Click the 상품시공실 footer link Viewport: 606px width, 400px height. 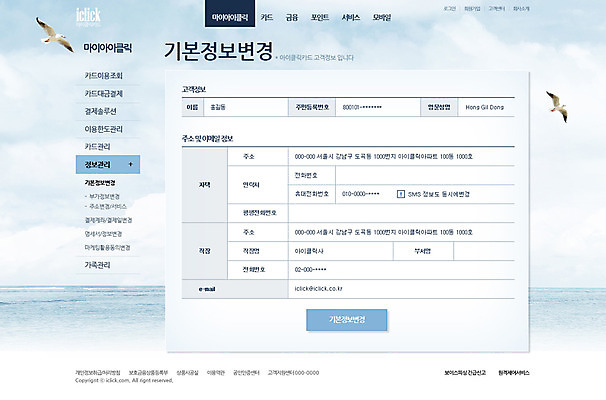(187, 373)
